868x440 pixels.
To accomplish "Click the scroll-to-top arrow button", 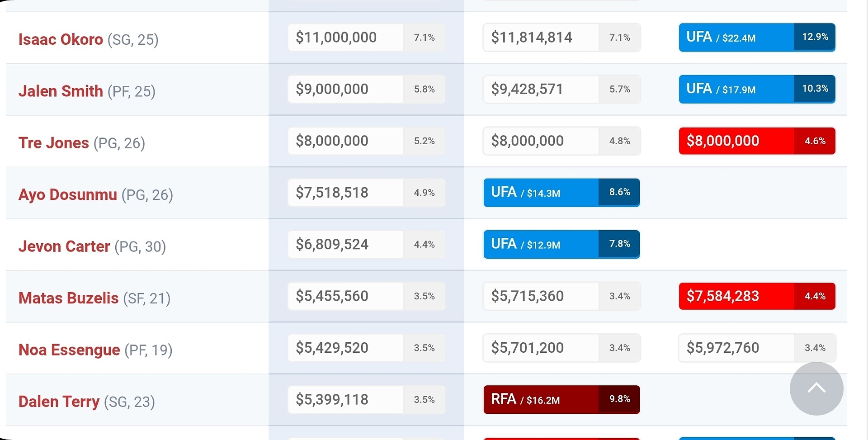I will [816, 388].
